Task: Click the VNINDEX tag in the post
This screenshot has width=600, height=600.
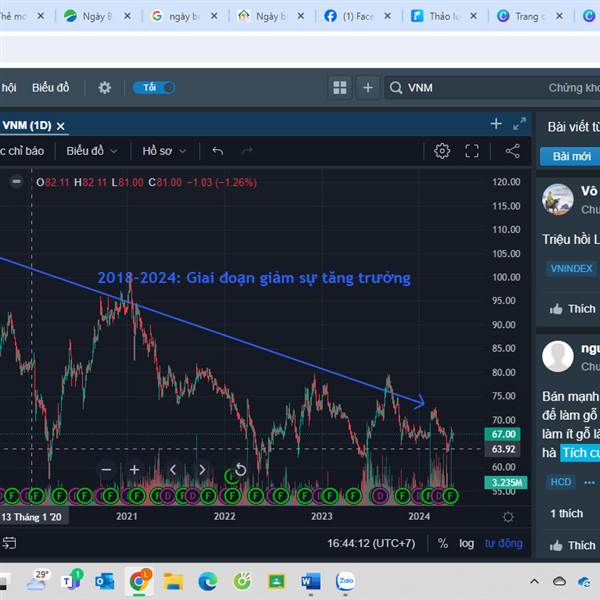Action: point(571,268)
